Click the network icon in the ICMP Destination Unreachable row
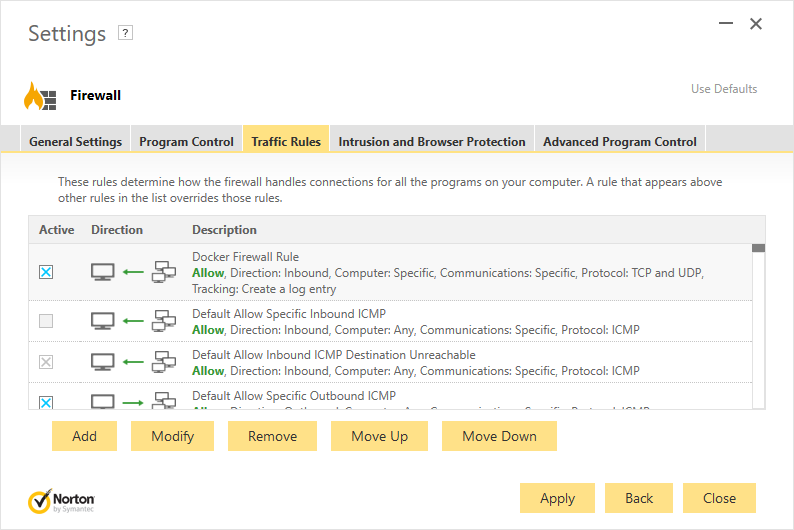The width and height of the screenshot is (794, 530). click(x=164, y=362)
